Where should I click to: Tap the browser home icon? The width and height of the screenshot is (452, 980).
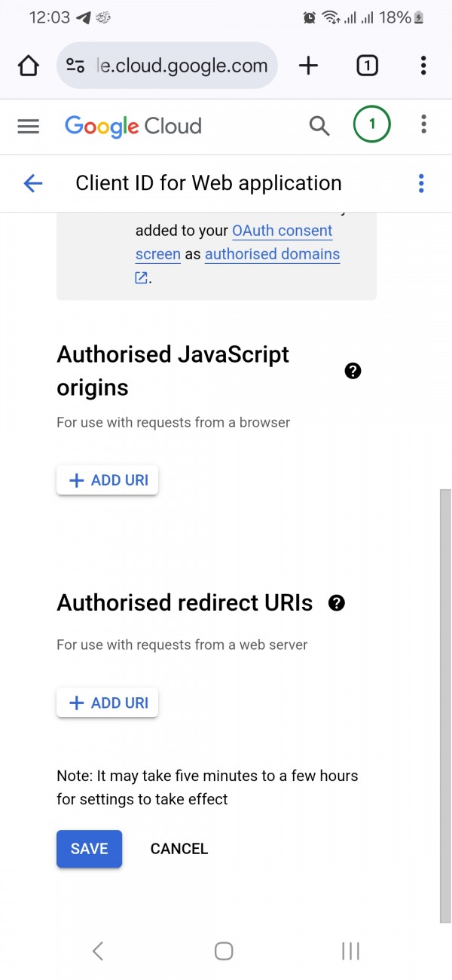coord(29,66)
